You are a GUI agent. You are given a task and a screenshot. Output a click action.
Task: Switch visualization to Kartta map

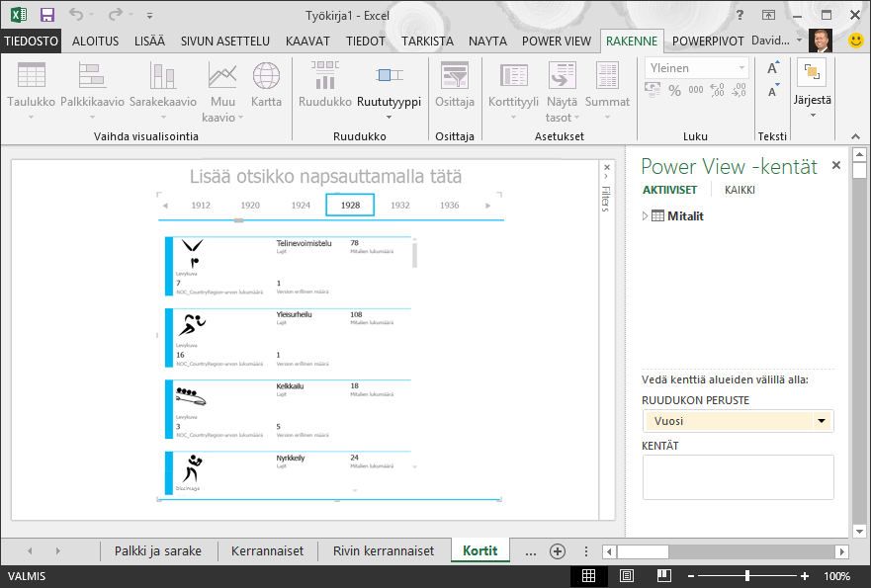pyautogui.click(x=266, y=85)
